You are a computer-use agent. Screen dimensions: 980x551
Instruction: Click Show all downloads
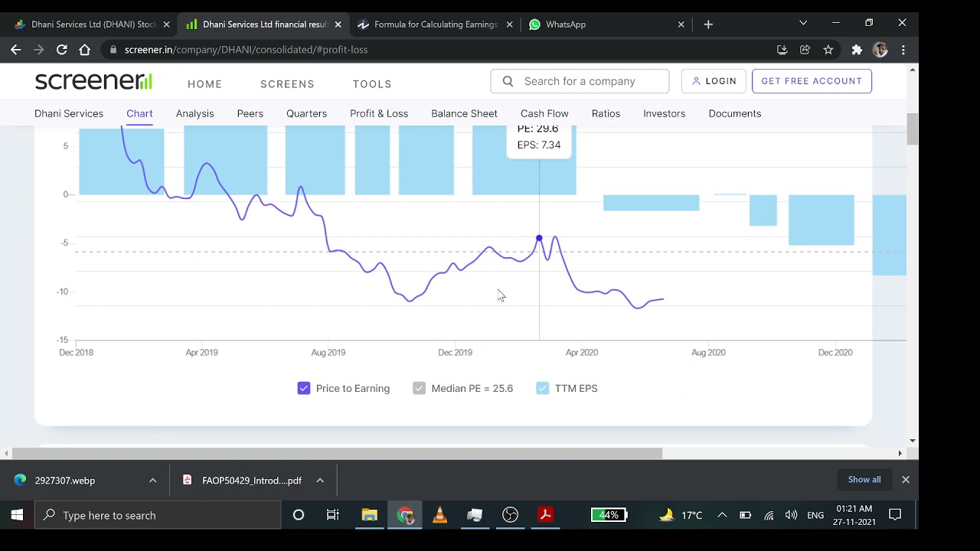[x=864, y=480]
